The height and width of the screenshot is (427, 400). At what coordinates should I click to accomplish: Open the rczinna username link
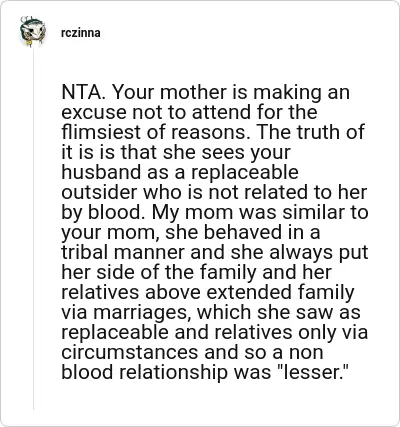pyautogui.click(x=81, y=33)
